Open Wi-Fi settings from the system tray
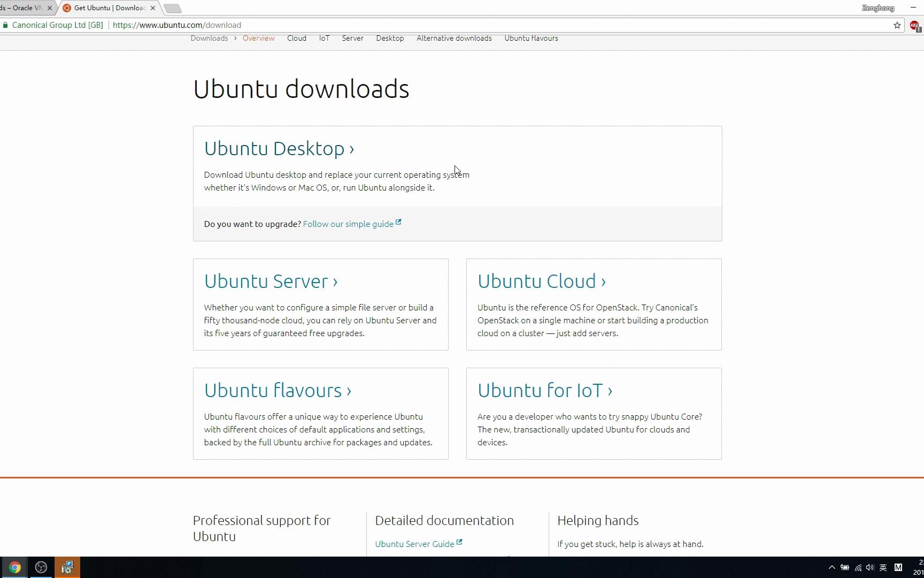This screenshot has width=924, height=578. coord(858,567)
